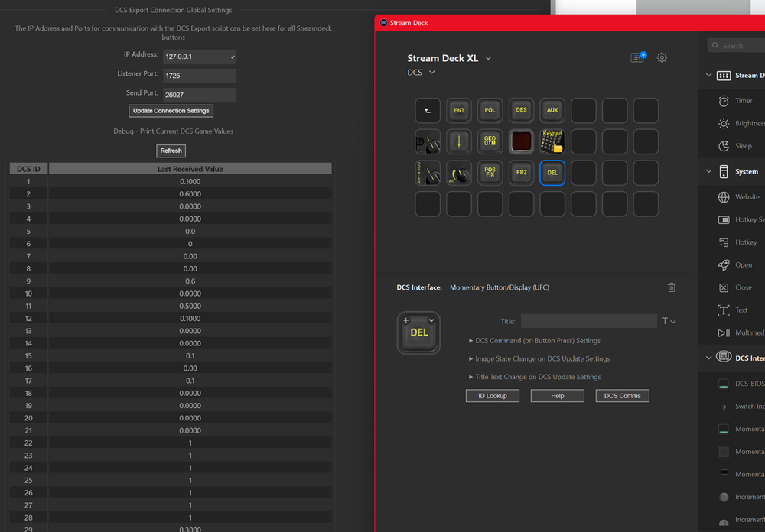Open DCS Comms via its button
This screenshot has height=532, width=765.
point(622,395)
